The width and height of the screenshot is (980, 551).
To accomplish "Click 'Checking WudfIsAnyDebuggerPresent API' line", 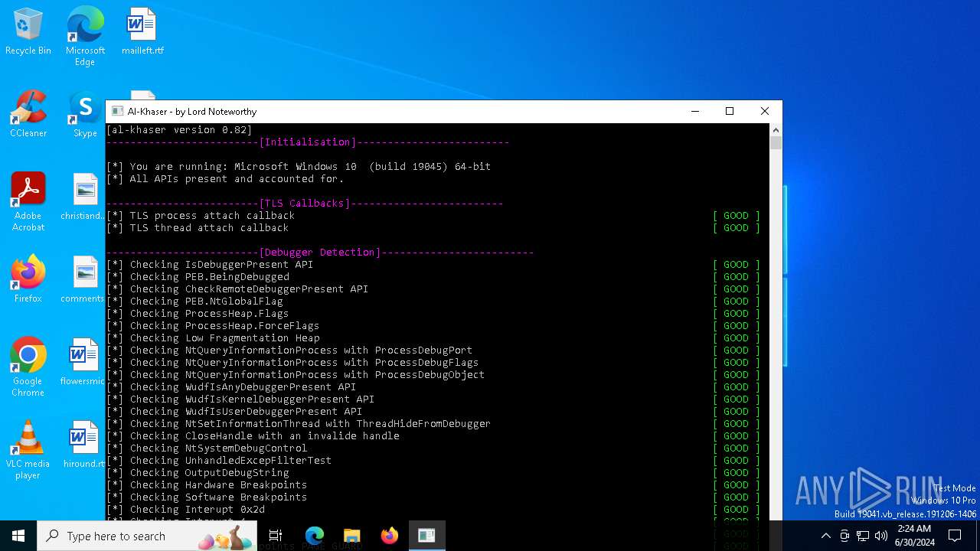I will pyautogui.click(x=231, y=387).
